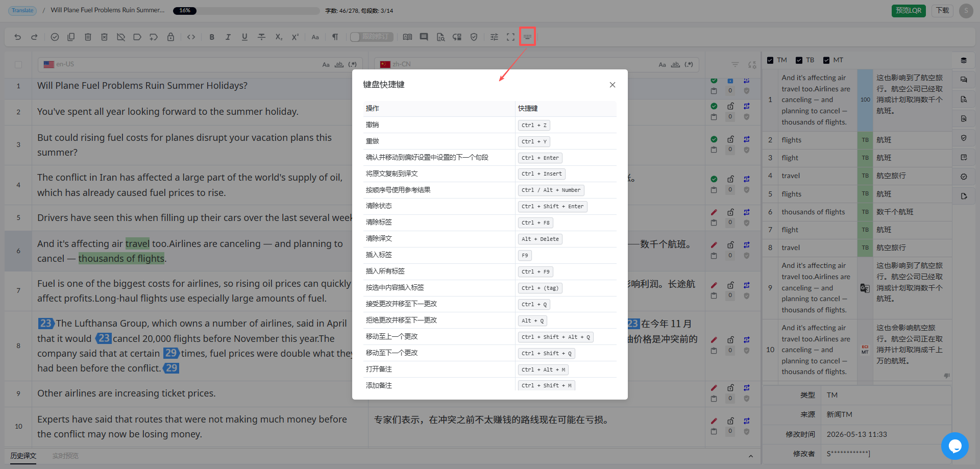The height and width of the screenshot is (469, 980).
Task: Click the 预览LQR button
Action: tap(909, 10)
